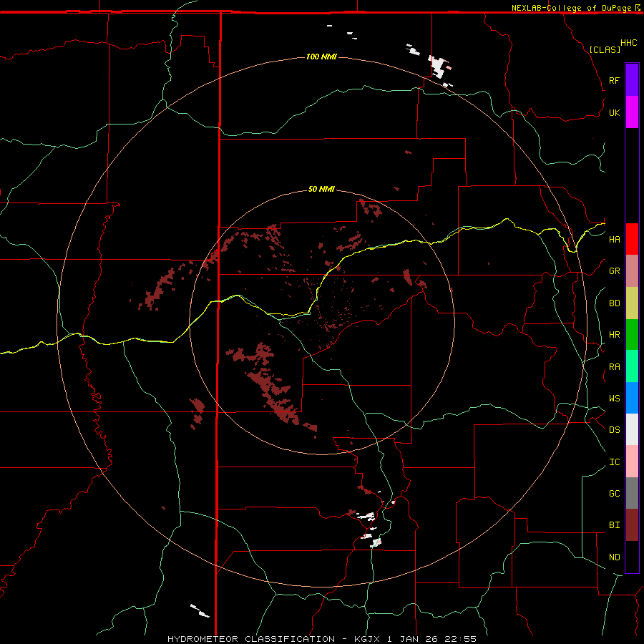Click the 22:55 timestamp in the caption
The image size is (644, 644).
click(x=460, y=639)
